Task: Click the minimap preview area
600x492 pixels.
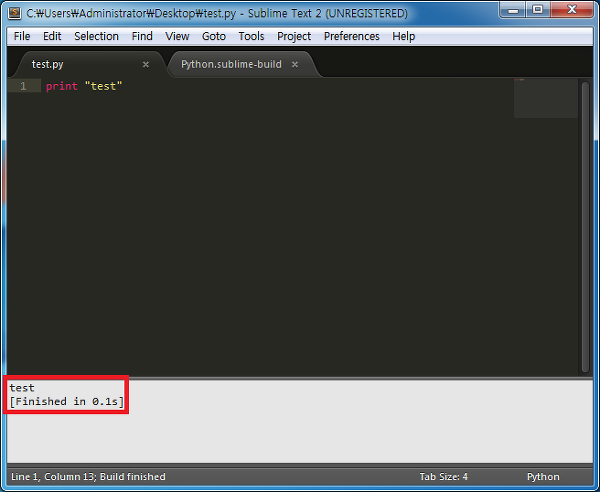Action: click(546, 98)
